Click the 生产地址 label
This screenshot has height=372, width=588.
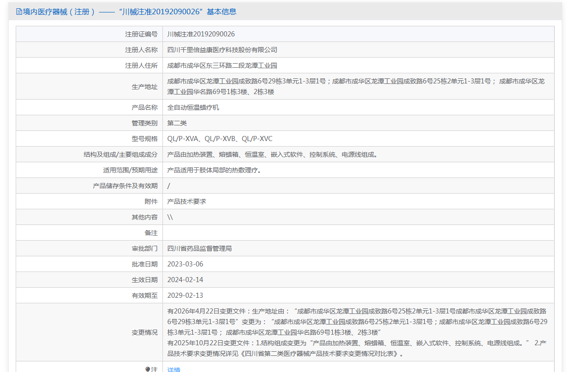(144, 87)
